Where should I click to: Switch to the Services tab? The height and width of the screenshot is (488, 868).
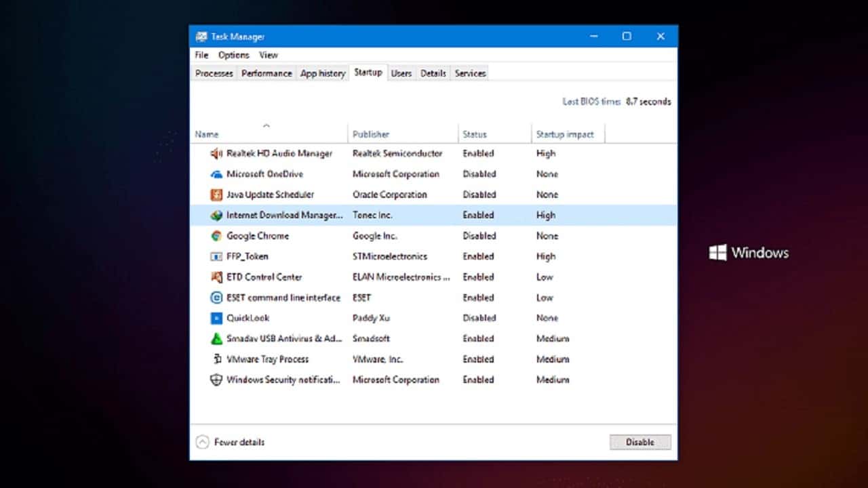click(x=470, y=73)
